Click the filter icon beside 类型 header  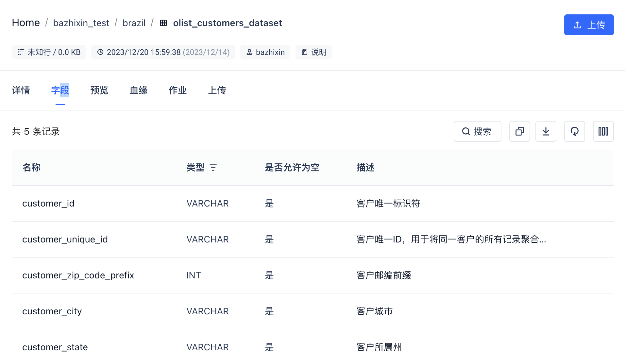click(x=213, y=168)
